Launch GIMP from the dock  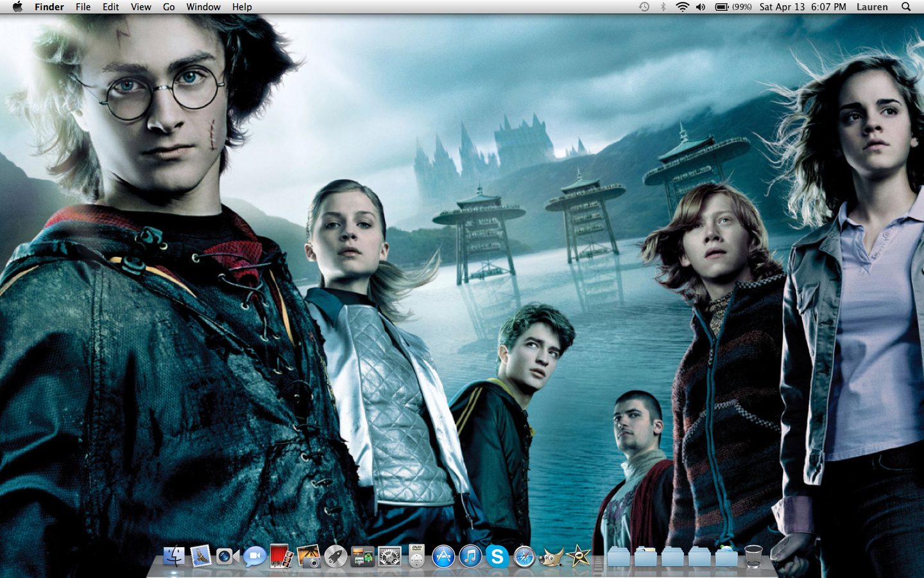551,556
